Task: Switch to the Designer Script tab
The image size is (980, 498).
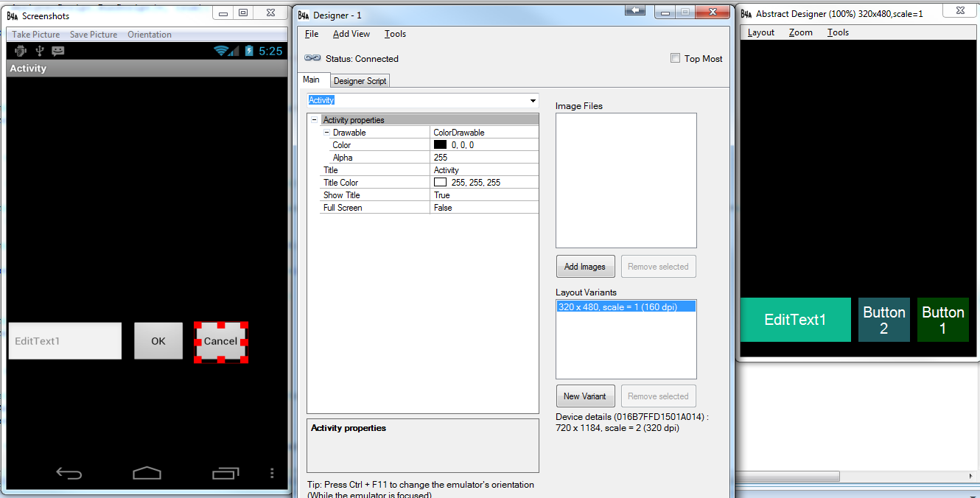Action: tap(360, 80)
